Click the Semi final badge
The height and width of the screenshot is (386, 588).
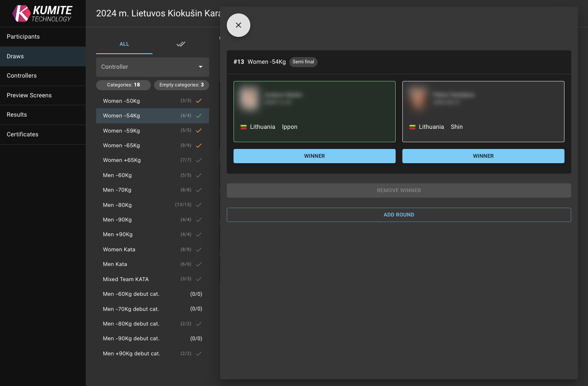pyautogui.click(x=303, y=62)
